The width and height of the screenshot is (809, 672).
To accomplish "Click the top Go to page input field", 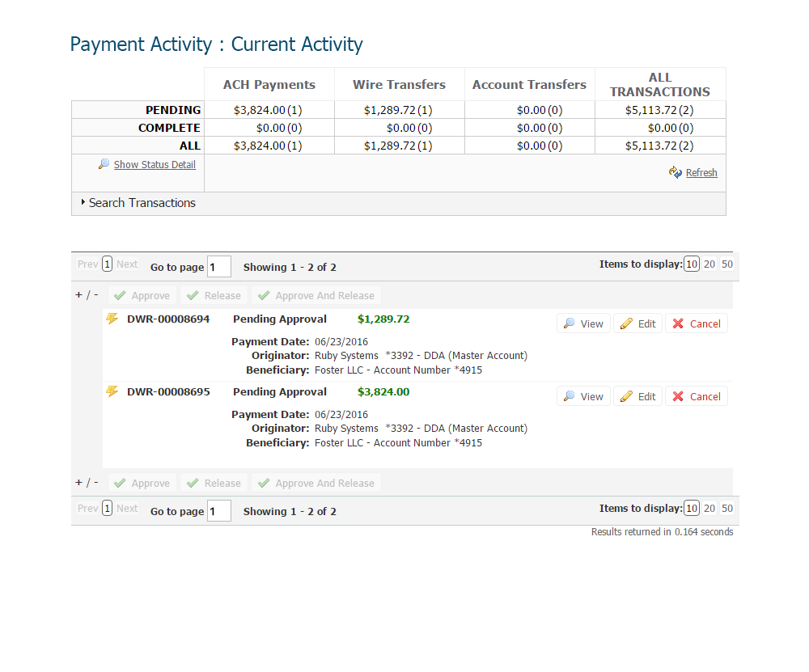I will pyautogui.click(x=219, y=267).
